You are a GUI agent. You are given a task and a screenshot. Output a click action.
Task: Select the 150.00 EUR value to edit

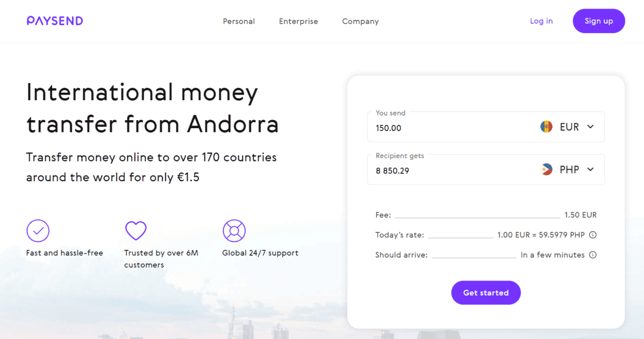tap(387, 128)
